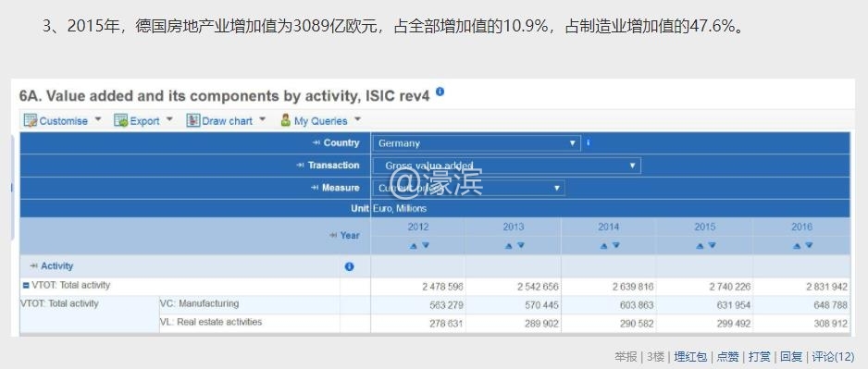
Task: Click total activity value 2 478 598
Action: 443,287
